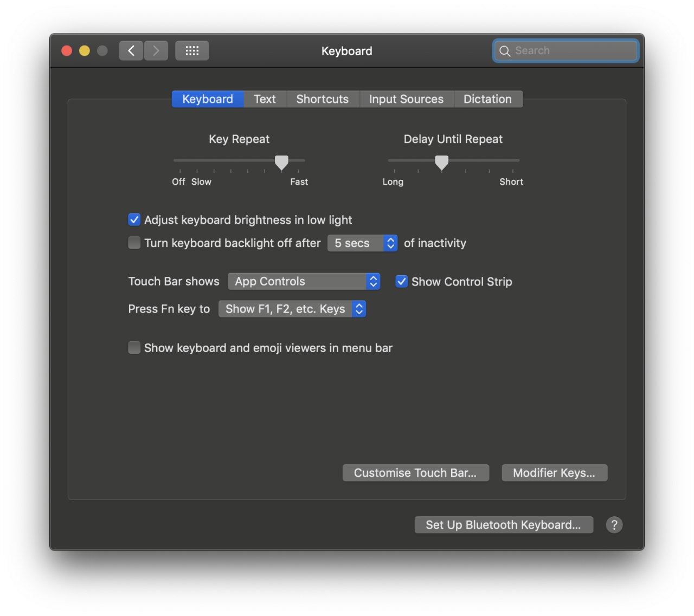This screenshot has width=694, height=616.
Task: Click the Off label under Key Repeat
Action: click(178, 182)
